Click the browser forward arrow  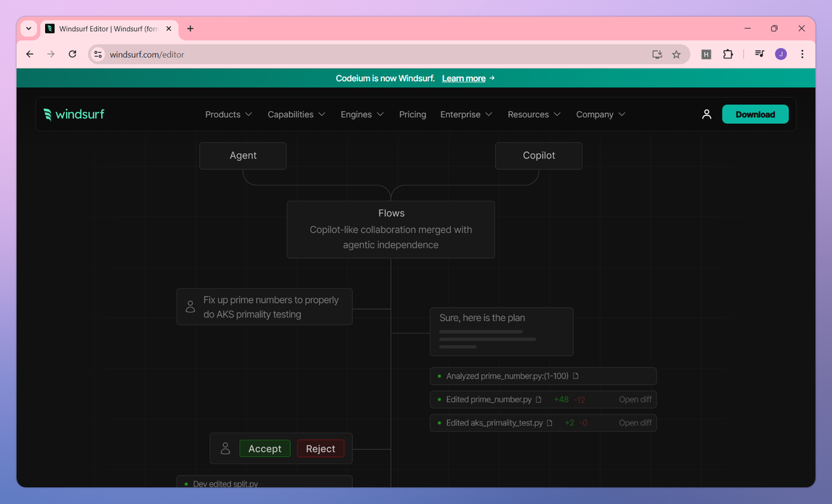[x=51, y=54]
